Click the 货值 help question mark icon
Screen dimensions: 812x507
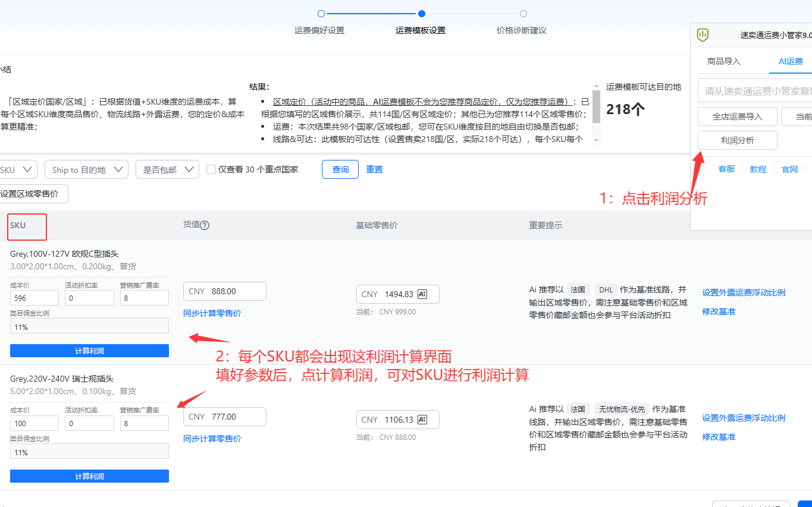point(205,225)
